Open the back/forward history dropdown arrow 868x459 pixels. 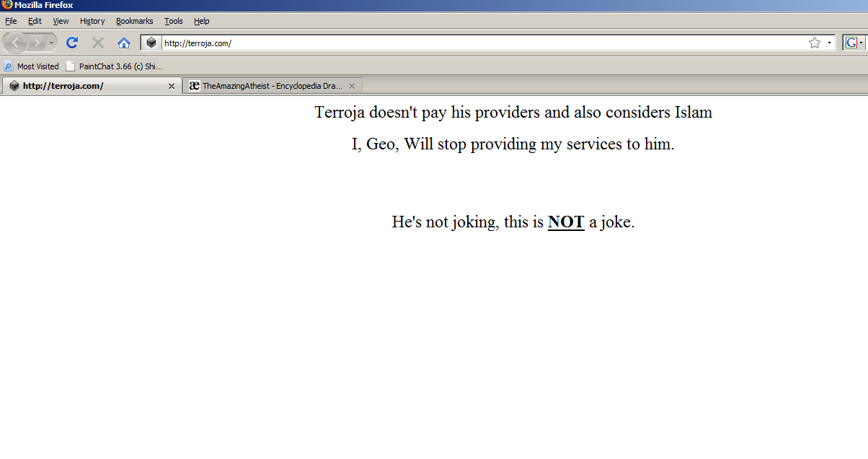point(52,43)
